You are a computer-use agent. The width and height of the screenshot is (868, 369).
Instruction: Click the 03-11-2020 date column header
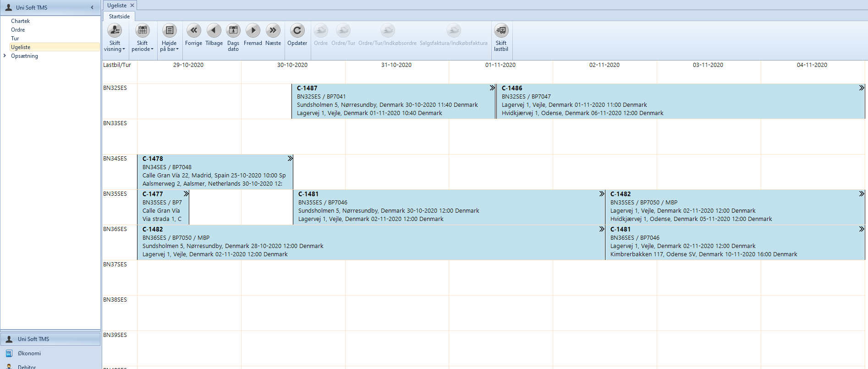(x=708, y=65)
